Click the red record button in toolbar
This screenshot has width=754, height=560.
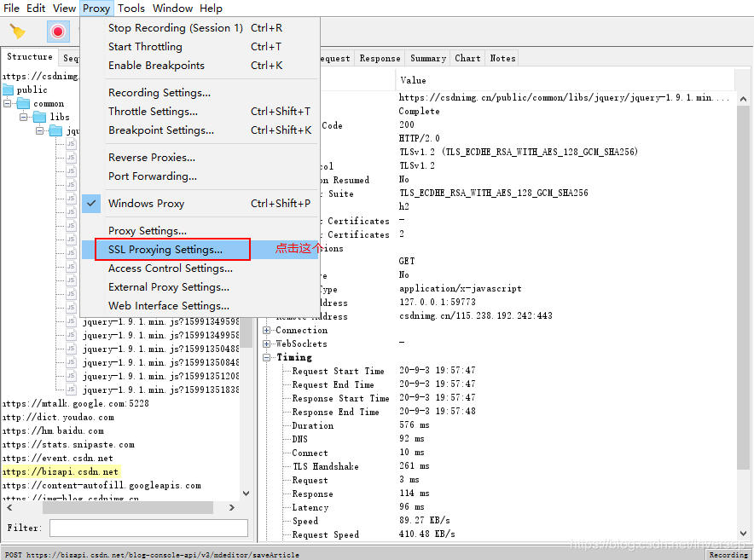pos(58,32)
